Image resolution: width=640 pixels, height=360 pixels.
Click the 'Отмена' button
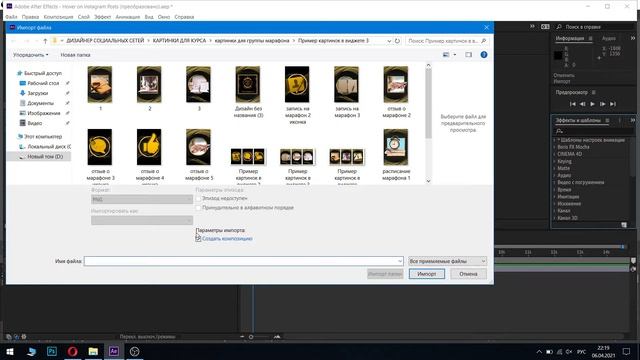468,274
